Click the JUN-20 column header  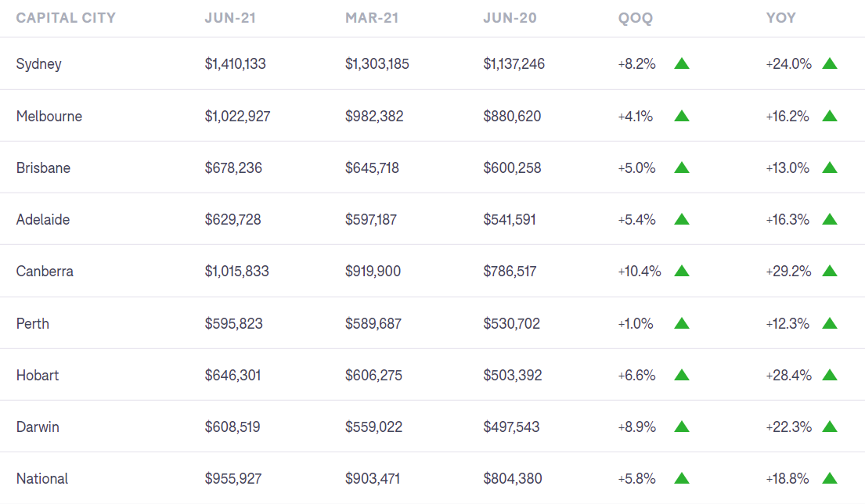(510, 18)
